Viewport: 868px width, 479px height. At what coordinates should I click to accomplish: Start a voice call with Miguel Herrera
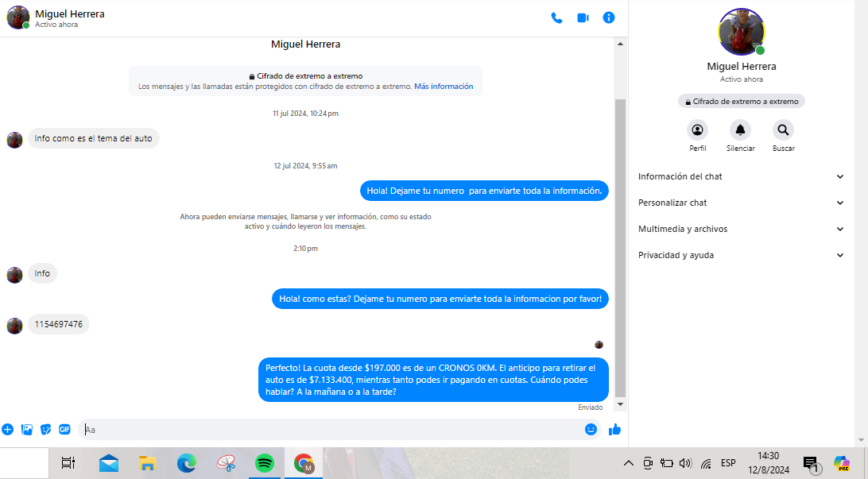556,17
